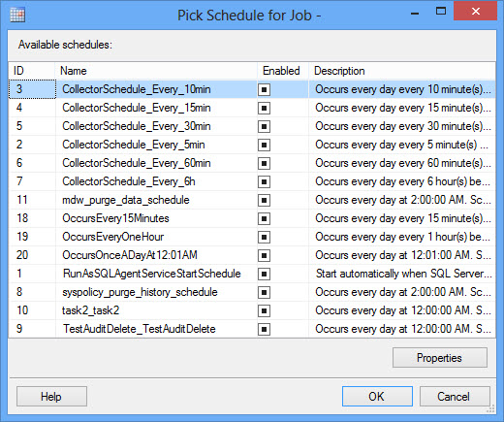This screenshot has height=422, width=504.
Task: Toggle Enabled checkbox for CollectorSchedule_Every_30min
Action: click(x=264, y=126)
